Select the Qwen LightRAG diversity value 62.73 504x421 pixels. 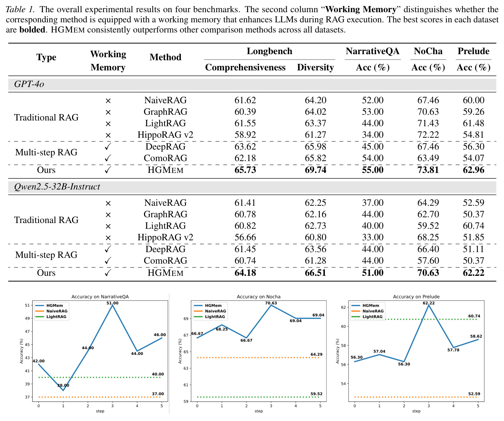[315, 226]
